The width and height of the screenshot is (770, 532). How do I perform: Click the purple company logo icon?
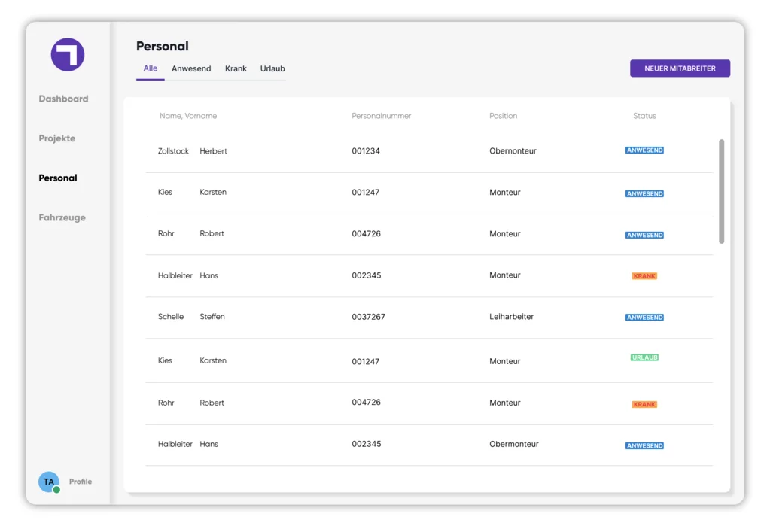coord(68,54)
